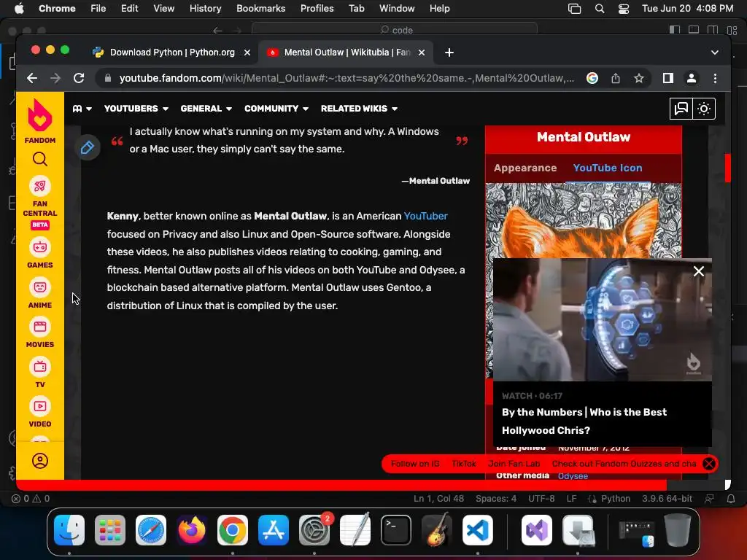747x560 pixels.
Task: Click 'Ln 1, Col 48' in VS Code status bar
Action: [438, 499]
